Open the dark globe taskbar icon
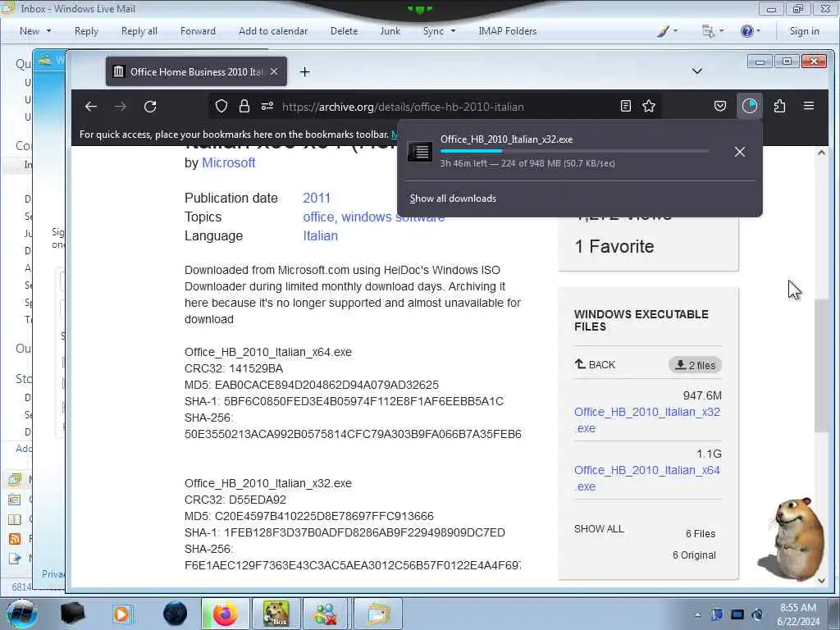 pyautogui.click(x=176, y=614)
